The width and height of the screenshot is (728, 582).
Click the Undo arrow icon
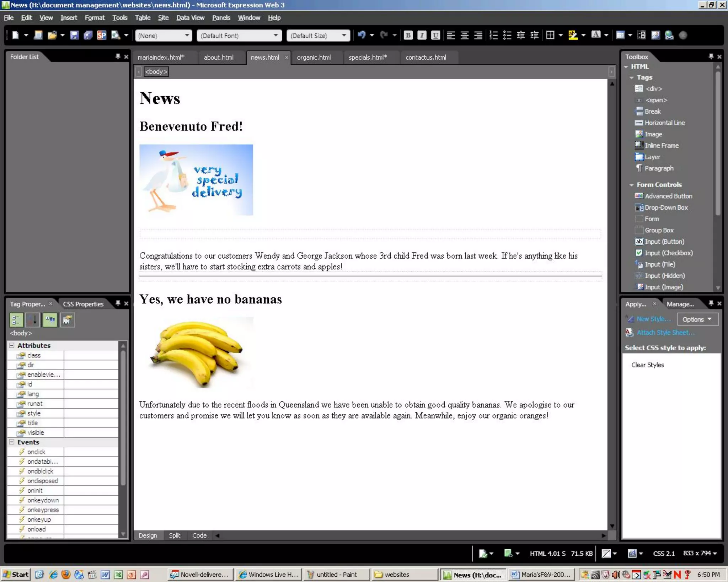point(362,35)
